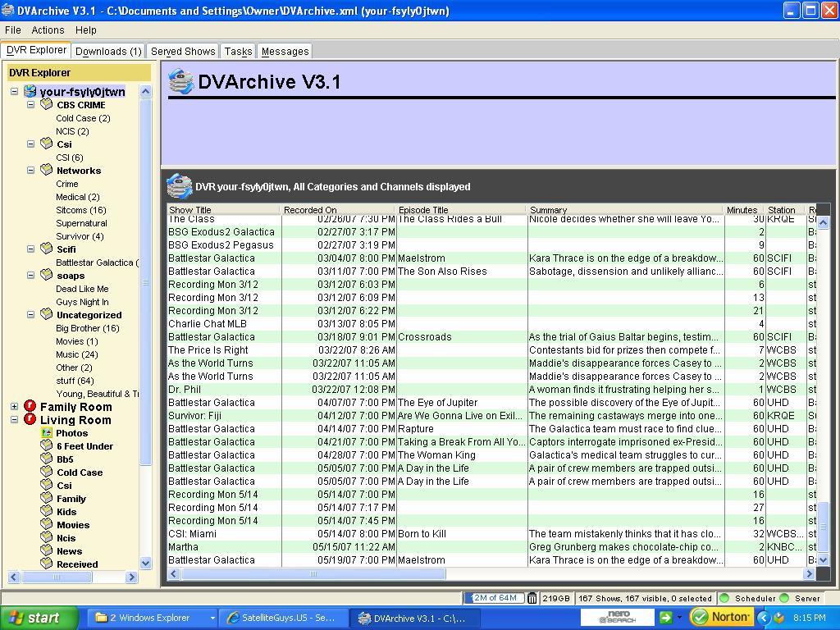This screenshot has height=630, width=840.
Task: Click the News folder icon
Action: [x=47, y=550]
